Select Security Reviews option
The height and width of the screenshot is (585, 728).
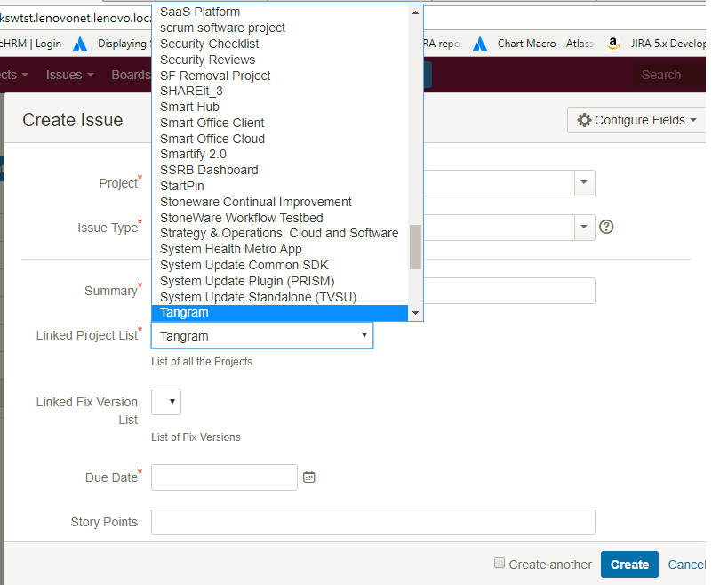click(x=280, y=60)
